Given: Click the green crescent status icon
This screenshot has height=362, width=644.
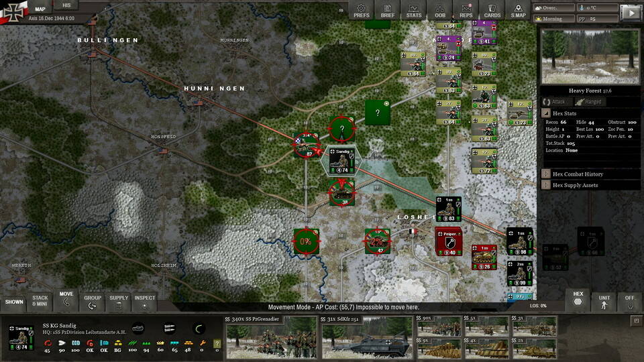Looking at the screenshot, I should point(199,328).
